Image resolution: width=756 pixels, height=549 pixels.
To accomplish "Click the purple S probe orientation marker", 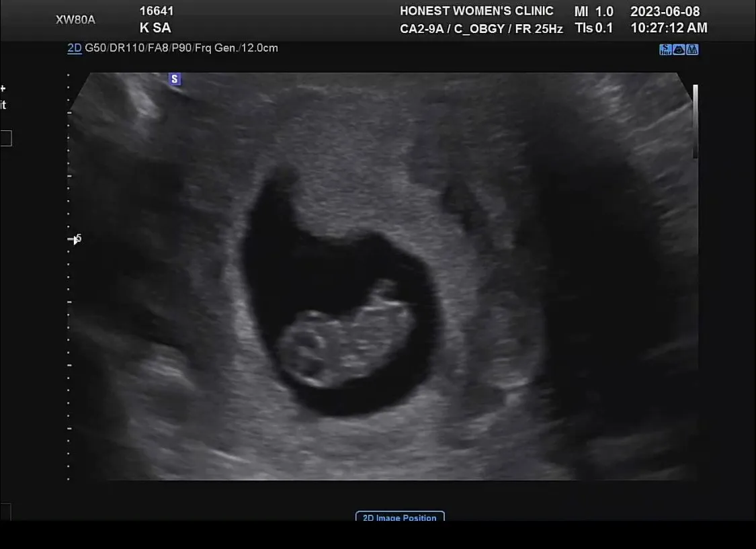I will click(x=175, y=79).
